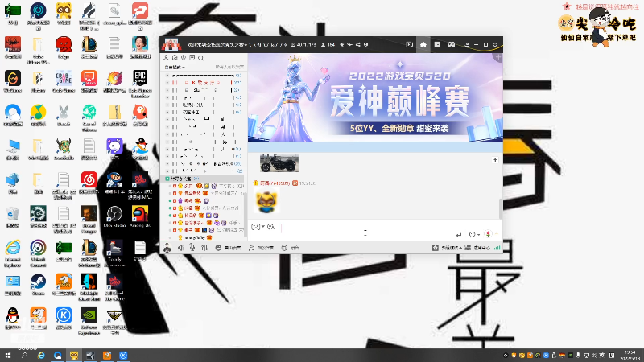Open the motorcycle image in chat

pos(279,163)
